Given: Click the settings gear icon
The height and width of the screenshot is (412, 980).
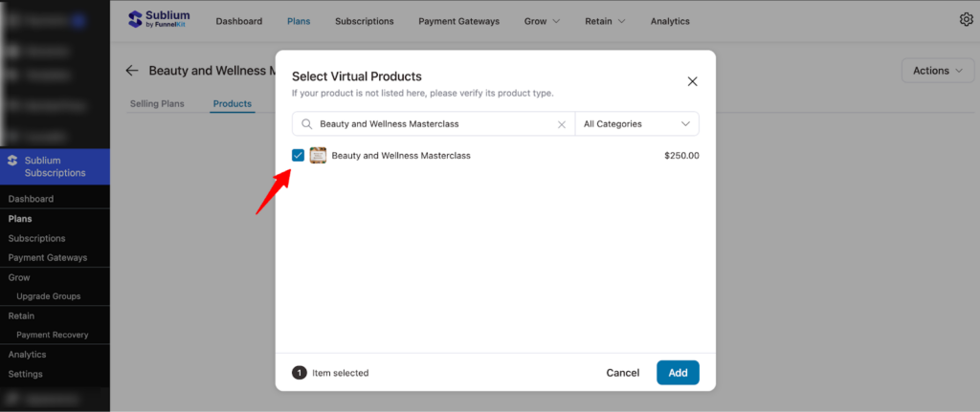Looking at the screenshot, I should click(x=966, y=20).
